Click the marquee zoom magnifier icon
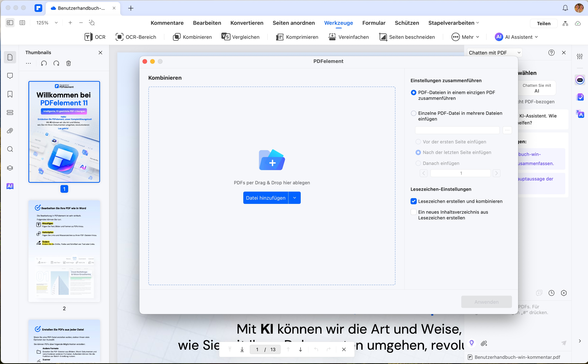 pyautogui.click(x=92, y=23)
